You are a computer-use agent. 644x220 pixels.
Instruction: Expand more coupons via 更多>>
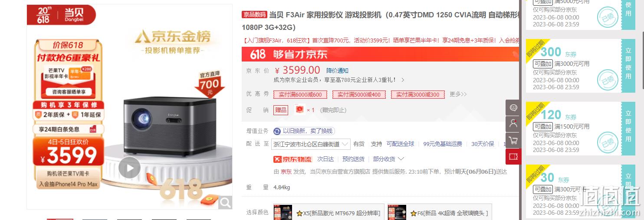458,94
